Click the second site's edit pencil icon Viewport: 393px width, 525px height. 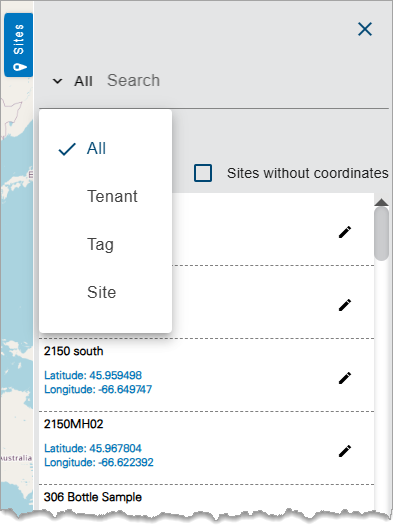point(345,305)
